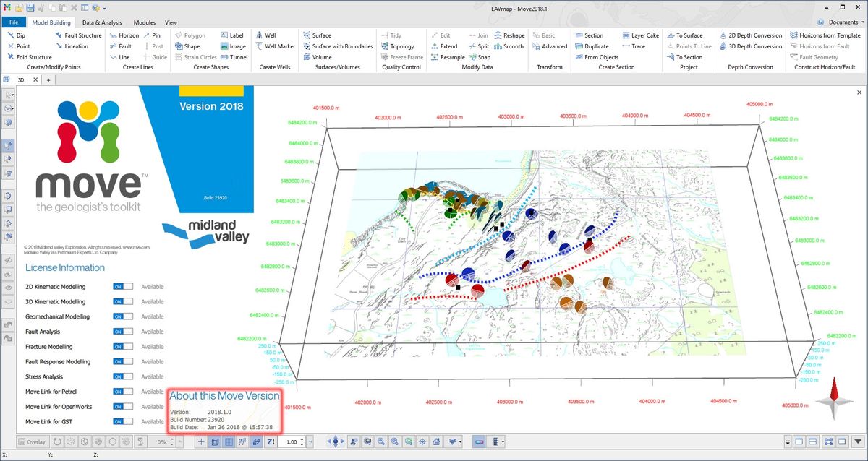Open the File menu

coord(14,22)
